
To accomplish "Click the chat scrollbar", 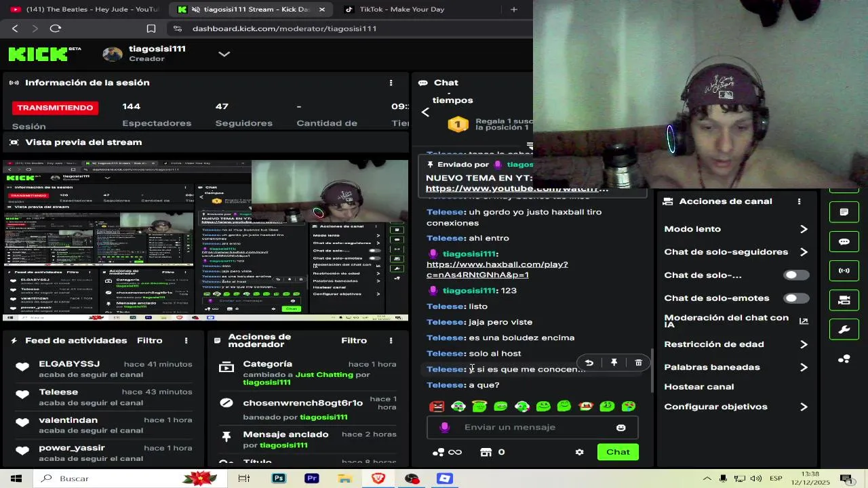I will coord(652,369).
